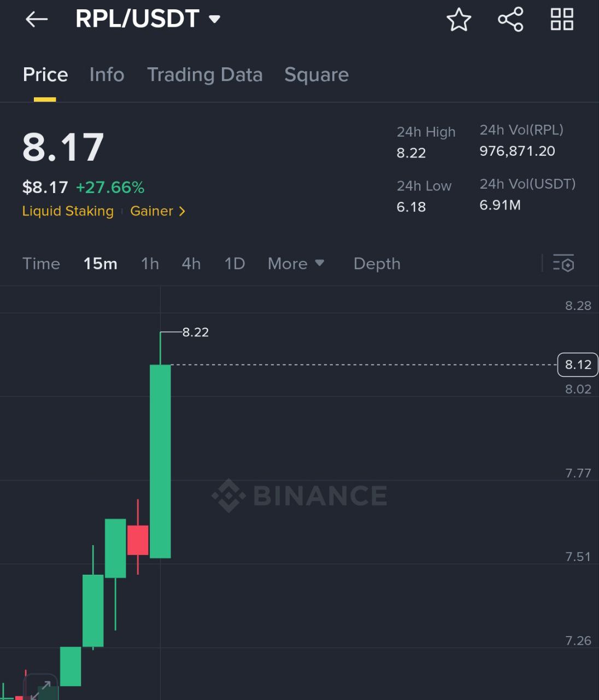599x700 pixels.
Task: Open chart indicator settings icon
Action: (x=563, y=263)
